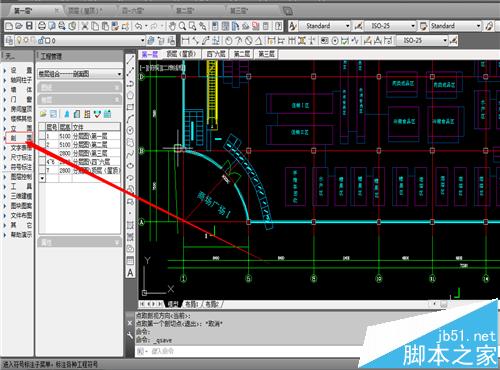The image size is (500, 370).
Task: Click the 文件 column header
Action: pos(96,127)
